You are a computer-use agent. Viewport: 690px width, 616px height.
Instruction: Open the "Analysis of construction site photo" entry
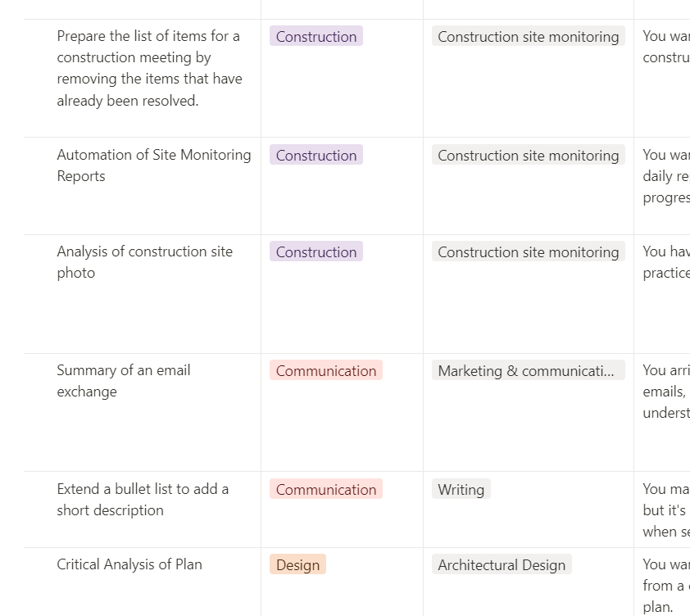click(144, 262)
